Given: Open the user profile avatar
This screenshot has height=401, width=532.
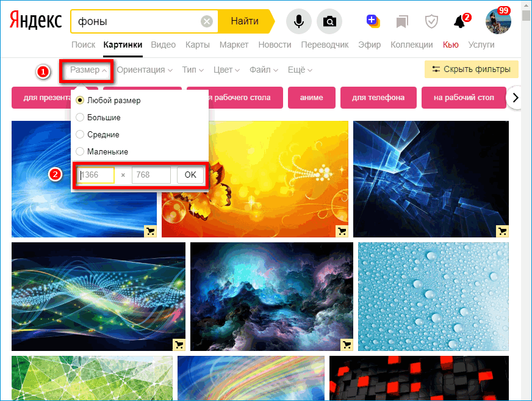Looking at the screenshot, I should (498, 22).
